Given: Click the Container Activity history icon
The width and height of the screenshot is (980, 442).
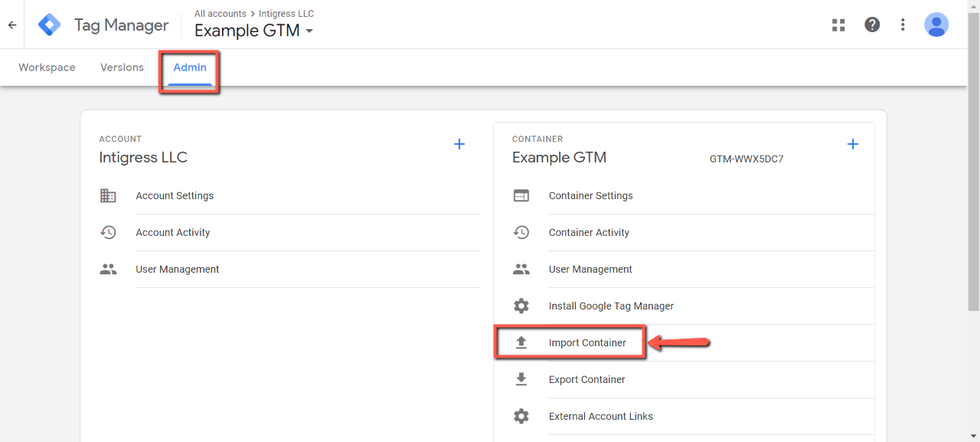Looking at the screenshot, I should pyautogui.click(x=521, y=232).
